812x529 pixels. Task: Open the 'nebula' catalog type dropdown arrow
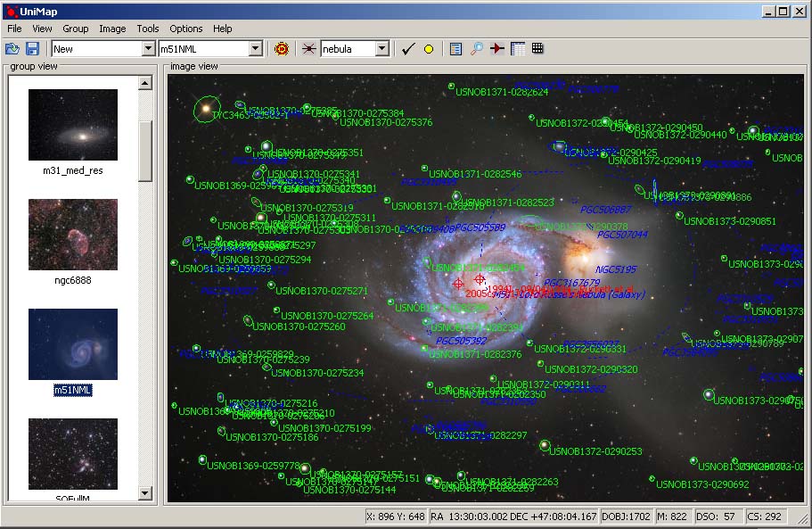click(382, 49)
